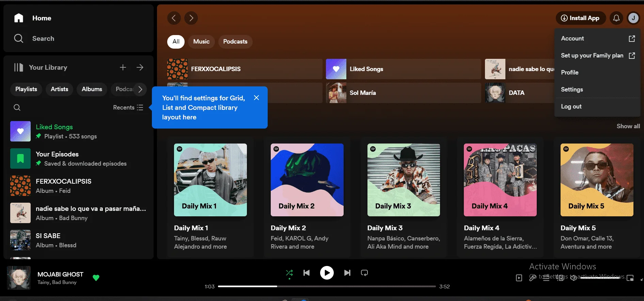Select the All filter chip
The width and height of the screenshot is (644, 301).
176,41
